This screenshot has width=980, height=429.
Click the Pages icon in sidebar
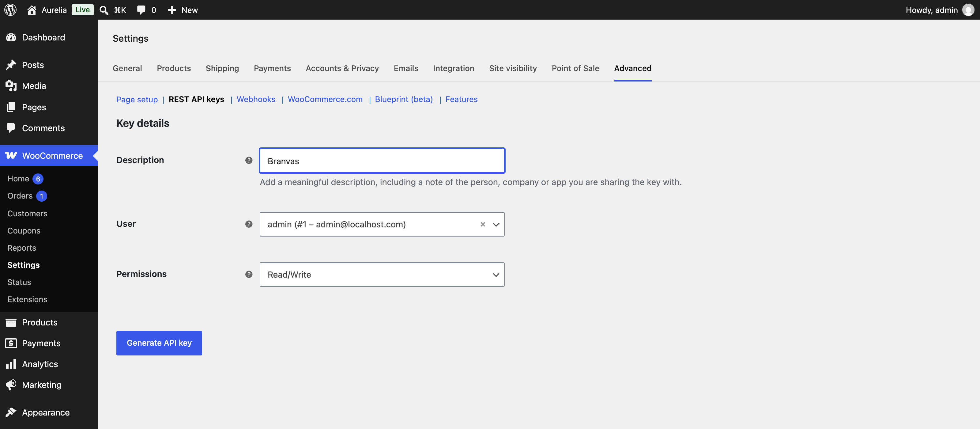(11, 107)
